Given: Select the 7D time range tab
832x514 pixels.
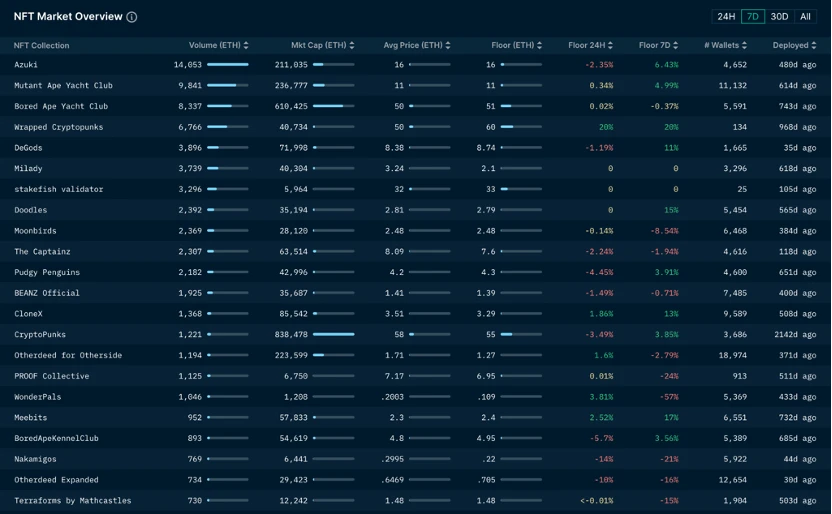Looking at the screenshot, I should (752, 16).
